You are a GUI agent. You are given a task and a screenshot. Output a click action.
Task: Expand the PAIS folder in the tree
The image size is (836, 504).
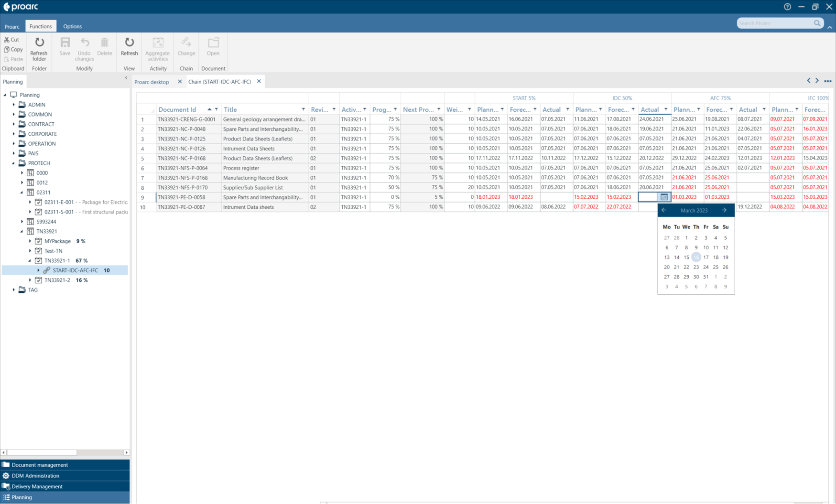tap(14, 153)
